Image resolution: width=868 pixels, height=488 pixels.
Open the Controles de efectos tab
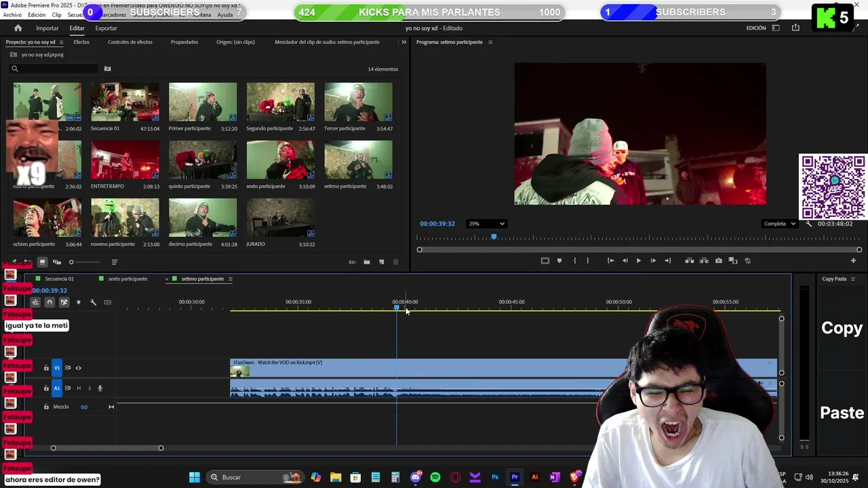130,42
